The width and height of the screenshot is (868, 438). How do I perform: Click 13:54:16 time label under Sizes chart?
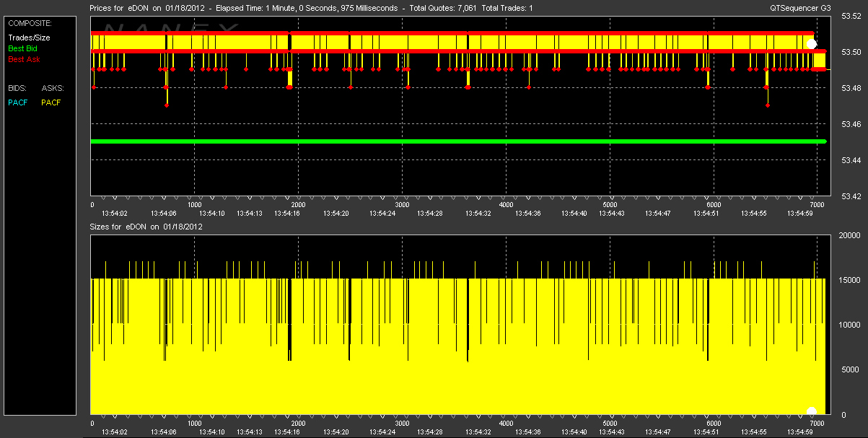[287, 432]
